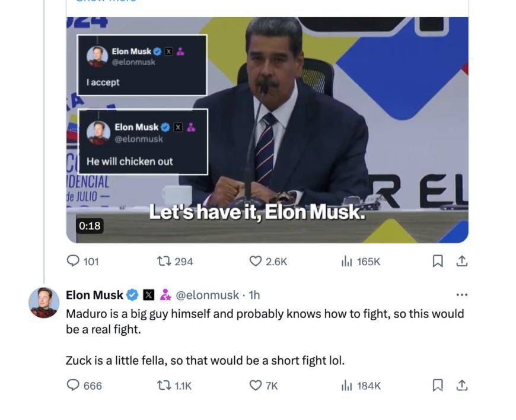Reply to Elon Musk's tweet with 666 replies
Screen dimensions: 516x420
coord(73,385)
